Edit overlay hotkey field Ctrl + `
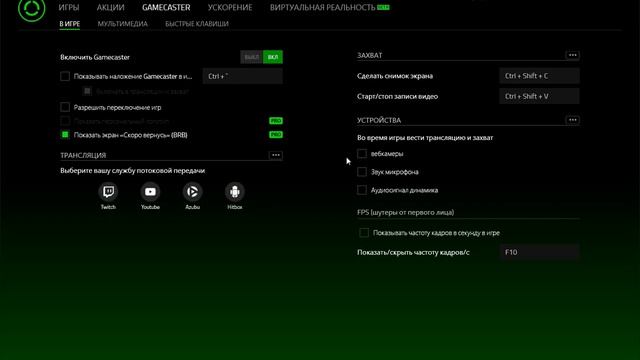 click(x=243, y=76)
